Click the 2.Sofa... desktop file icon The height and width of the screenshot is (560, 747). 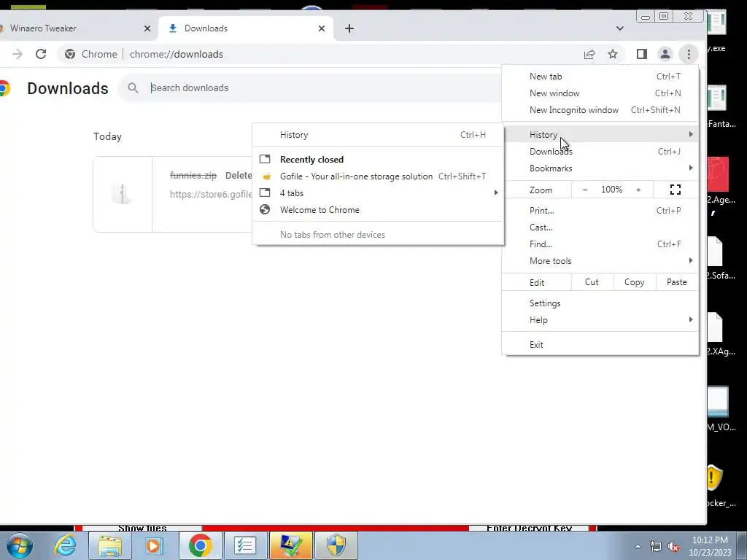(716, 252)
